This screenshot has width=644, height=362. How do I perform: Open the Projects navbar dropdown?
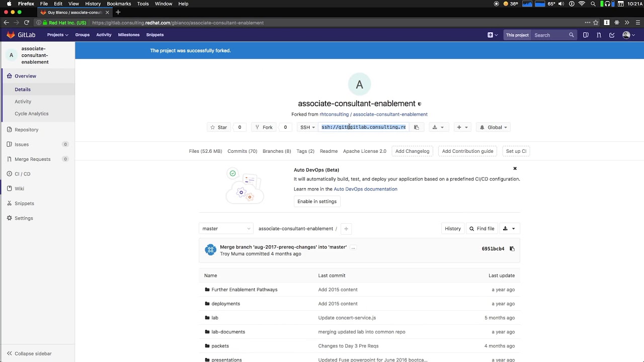pos(57,35)
